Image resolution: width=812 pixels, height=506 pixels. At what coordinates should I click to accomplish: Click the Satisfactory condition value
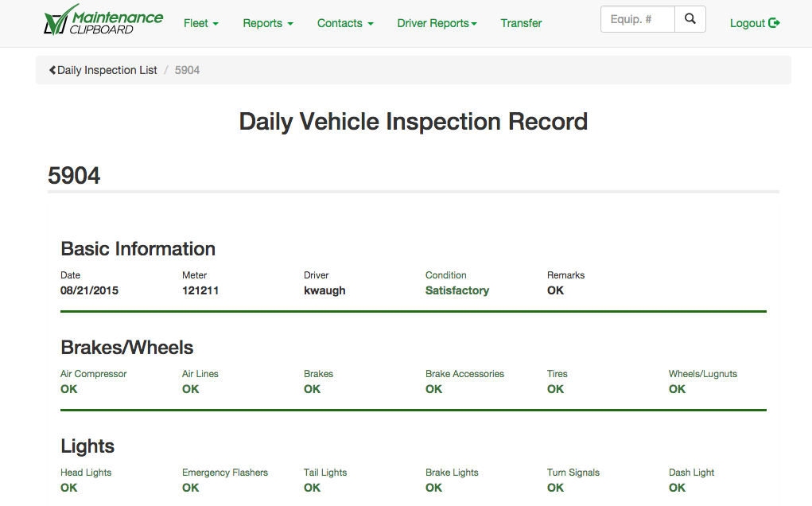457,290
